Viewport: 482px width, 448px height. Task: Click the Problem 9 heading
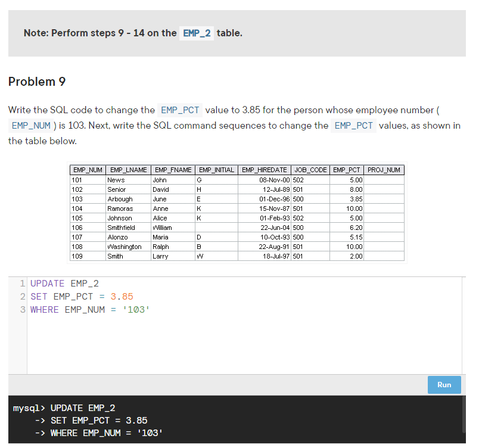pyautogui.click(x=37, y=82)
